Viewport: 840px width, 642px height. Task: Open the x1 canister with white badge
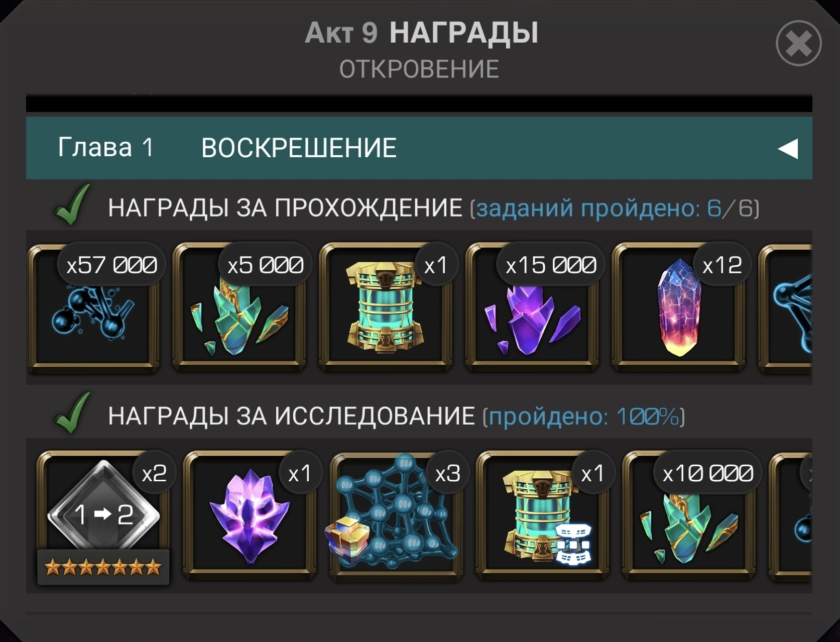point(542,516)
